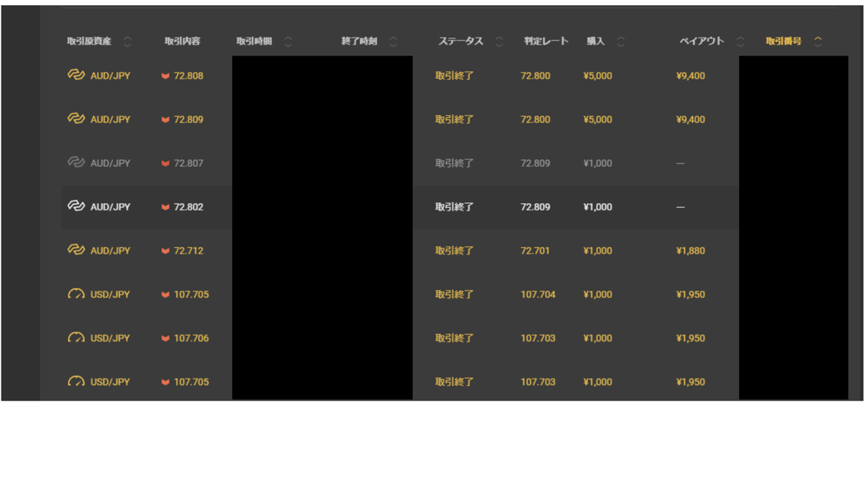Click the ペイアウト column header label
This screenshot has height=488, width=868.
pyautogui.click(x=702, y=41)
